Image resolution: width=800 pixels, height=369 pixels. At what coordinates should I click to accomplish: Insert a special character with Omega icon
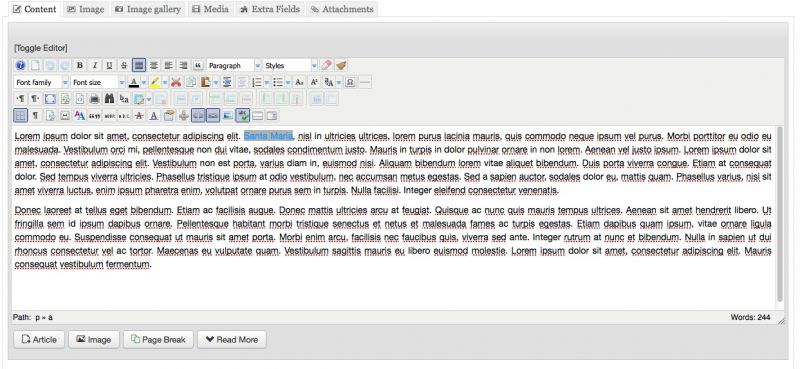click(x=350, y=82)
